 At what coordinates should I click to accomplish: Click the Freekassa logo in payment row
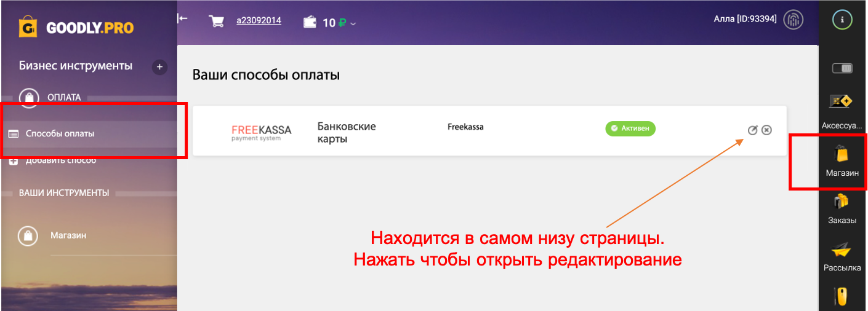(x=262, y=132)
